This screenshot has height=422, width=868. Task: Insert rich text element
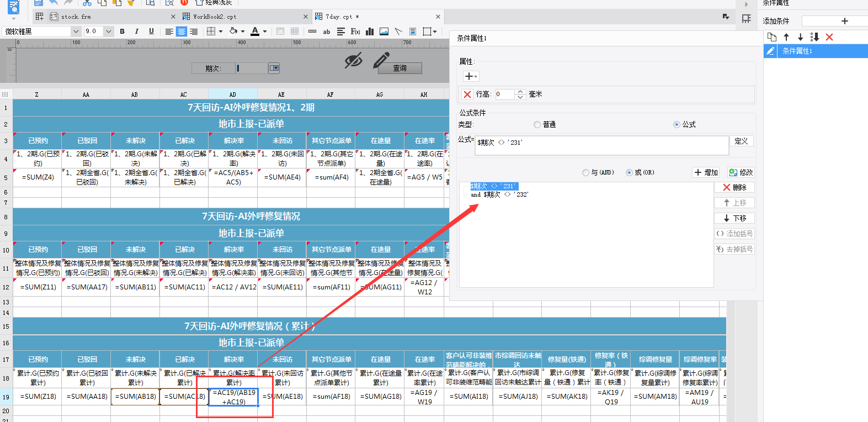341,31
